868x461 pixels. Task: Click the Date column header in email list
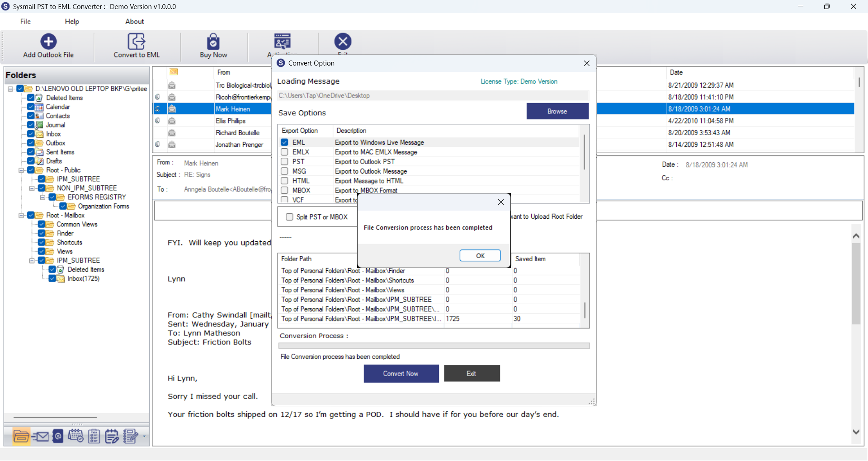[x=676, y=72]
